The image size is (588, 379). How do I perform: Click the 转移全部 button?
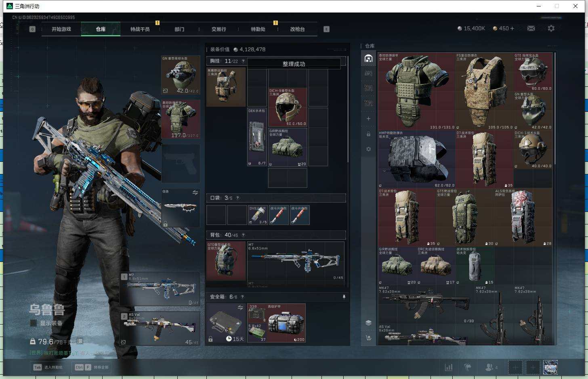pyautogui.click(x=92, y=367)
